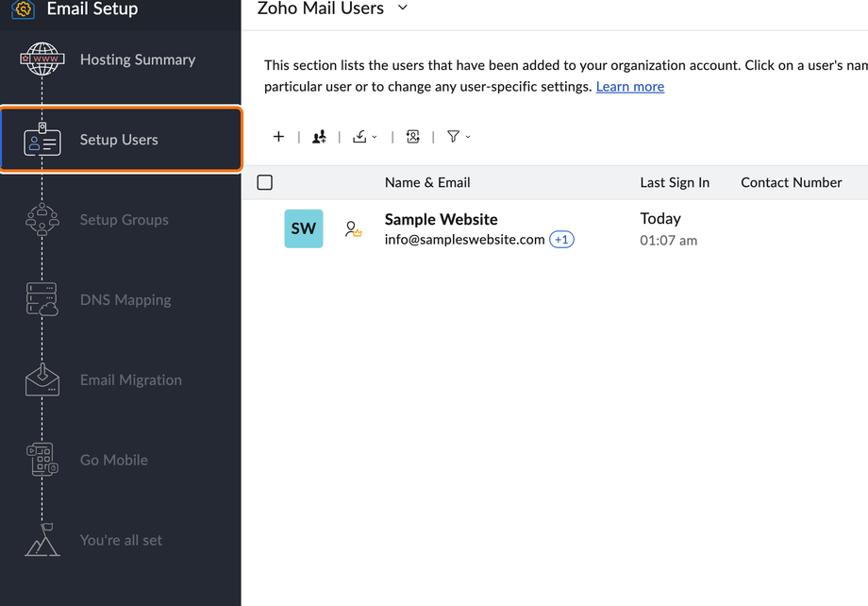Click the Email Setup gear icon
The image size is (868, 606).
click(24, 8)
